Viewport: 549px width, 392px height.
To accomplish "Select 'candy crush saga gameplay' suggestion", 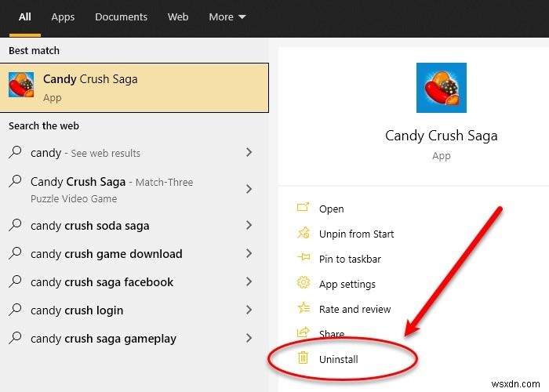I will tap(103, 339).
